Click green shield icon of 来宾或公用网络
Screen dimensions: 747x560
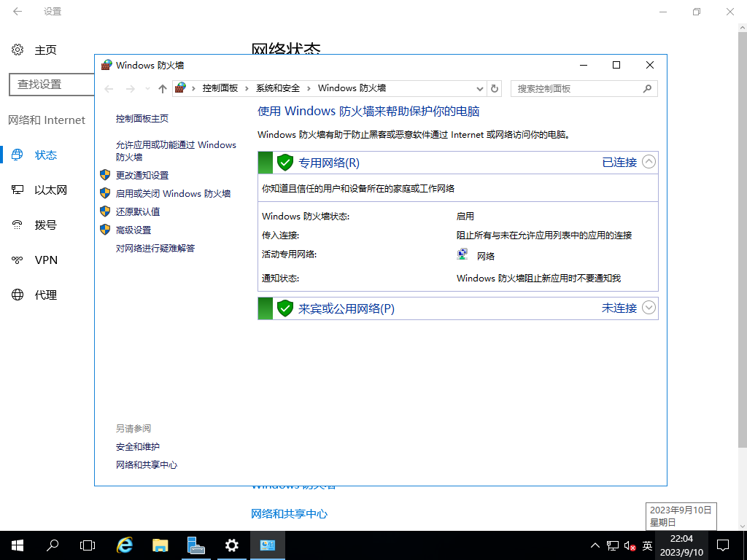pyautogui.click(x=285, y=308)
